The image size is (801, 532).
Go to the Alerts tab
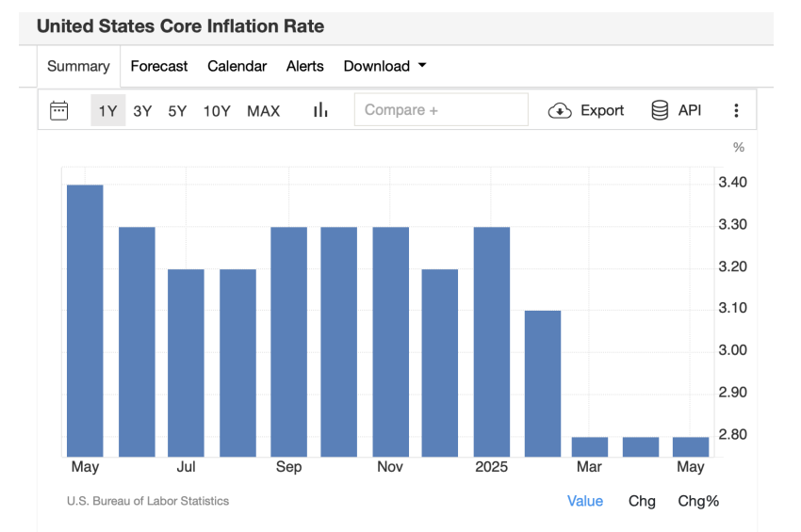[305, 66]
